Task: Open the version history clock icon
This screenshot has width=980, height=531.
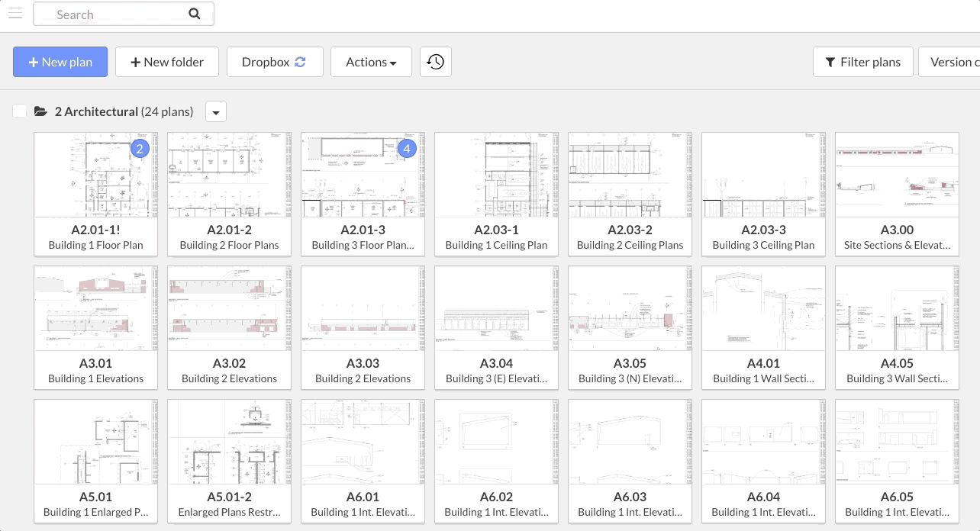Action: (x=435, y=62)
